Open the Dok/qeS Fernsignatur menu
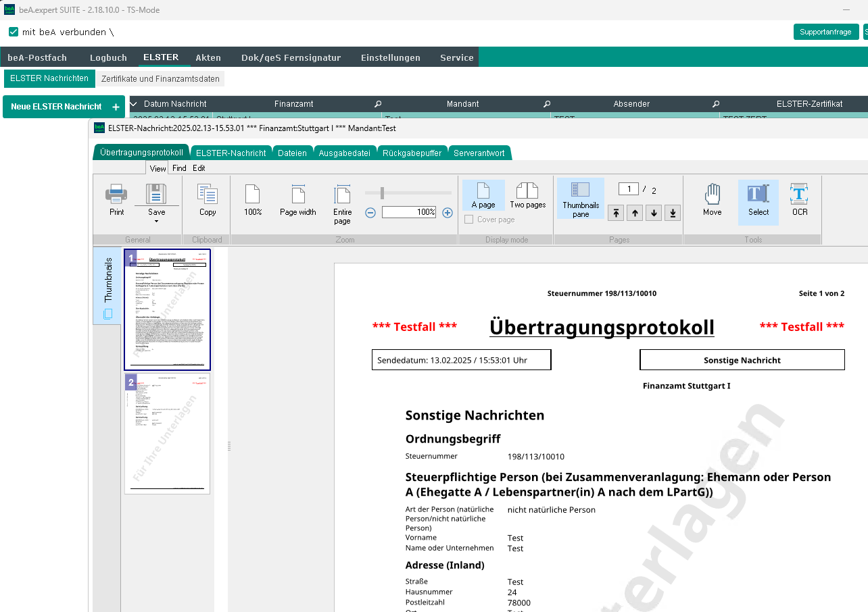This screenshot has width=868, height=612. click(x=291, y=57)
